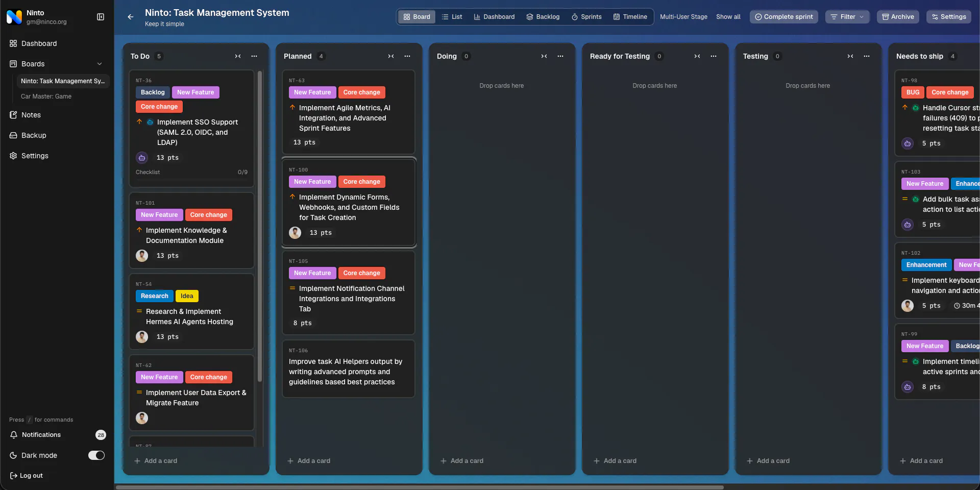Collapse the Doing column
The width and height of the screenshot is (980, 490).
pos(544,56)
